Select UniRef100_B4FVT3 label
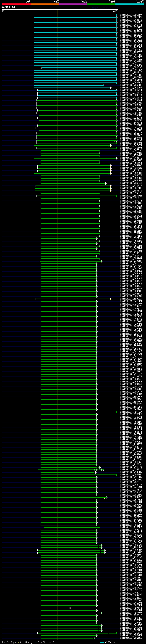 [131, 123]
